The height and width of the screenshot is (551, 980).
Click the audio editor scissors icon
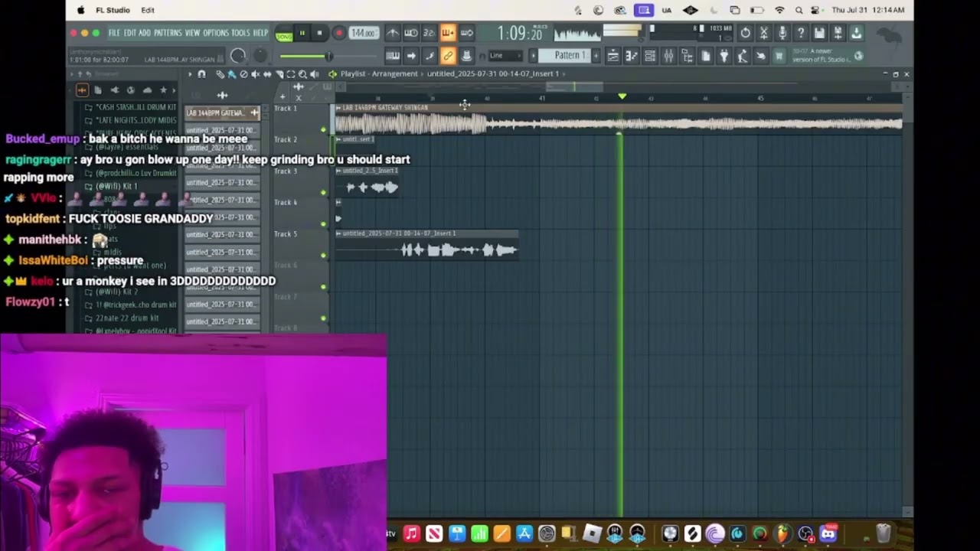click(x=763, y=33)
